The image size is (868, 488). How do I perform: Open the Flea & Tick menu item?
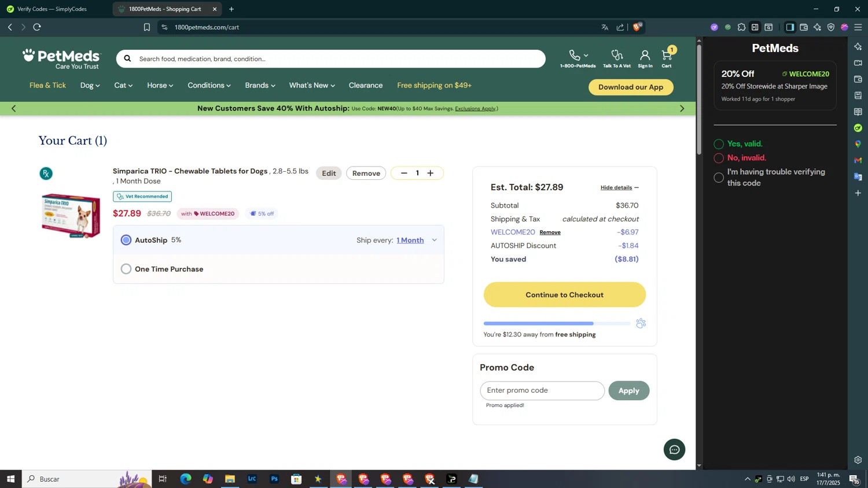click(x=47, y=86)
